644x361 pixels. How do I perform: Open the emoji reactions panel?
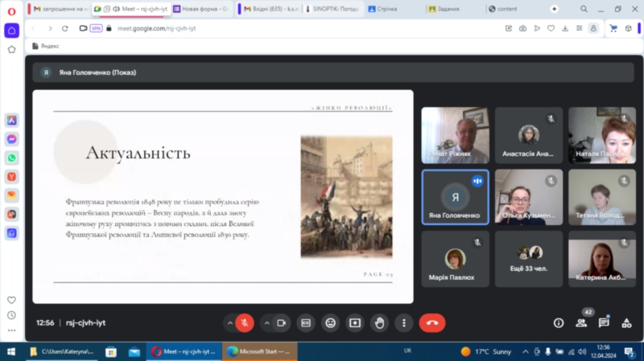click(x=330, y=322)
